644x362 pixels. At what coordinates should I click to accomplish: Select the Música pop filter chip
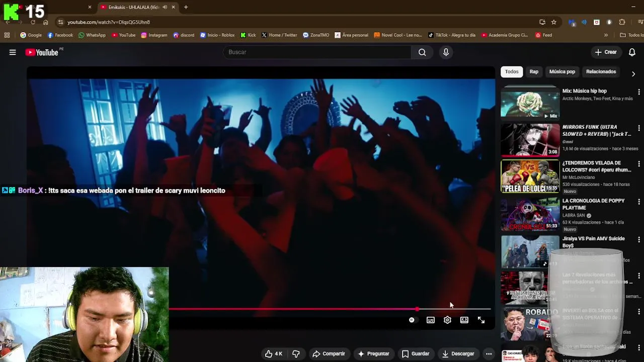[x=562, y=72]
